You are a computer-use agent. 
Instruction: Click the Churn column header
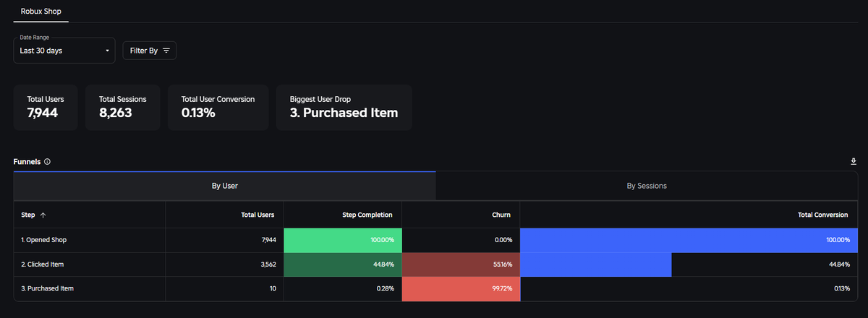(502, 215)
